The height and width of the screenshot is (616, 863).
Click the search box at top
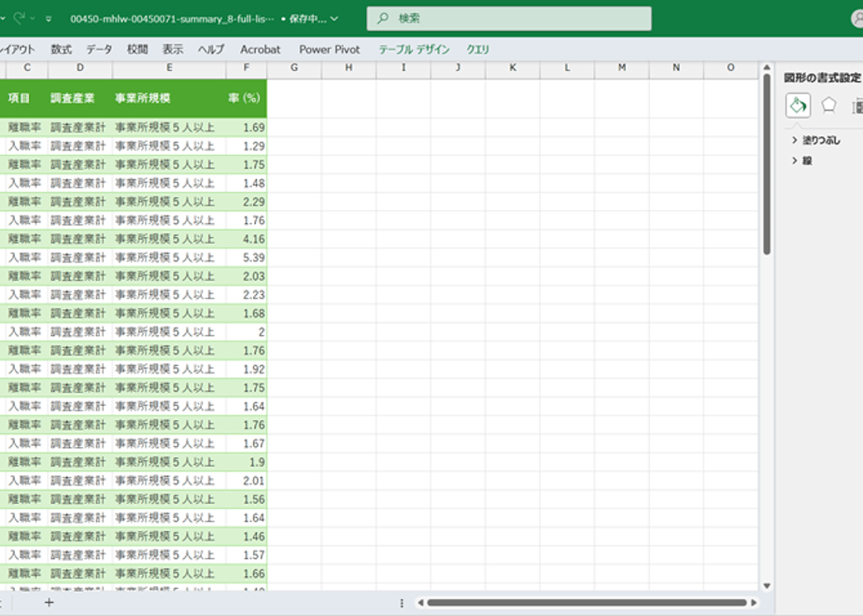pyautogui.click(x=509, y=19)
